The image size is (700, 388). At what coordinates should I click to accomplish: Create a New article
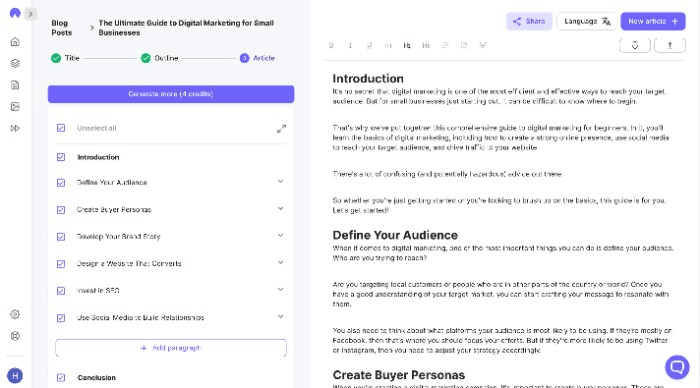(x=653, y=21)
